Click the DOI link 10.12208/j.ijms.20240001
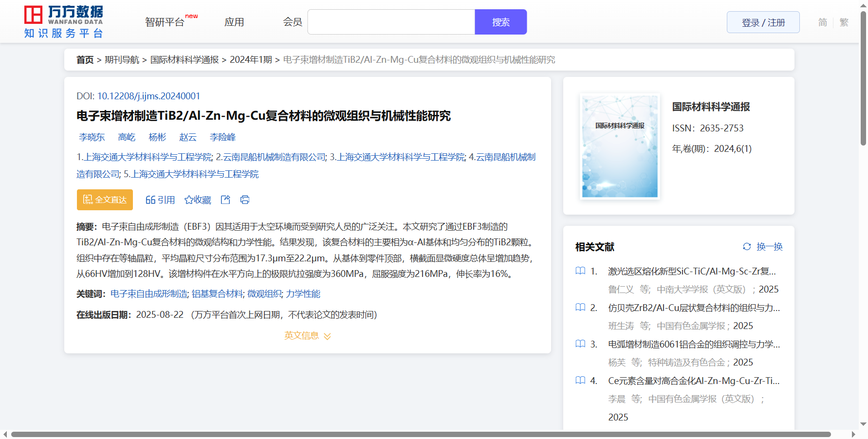The width and height of the screenshot is (868, 439). [x=148, y=96]
